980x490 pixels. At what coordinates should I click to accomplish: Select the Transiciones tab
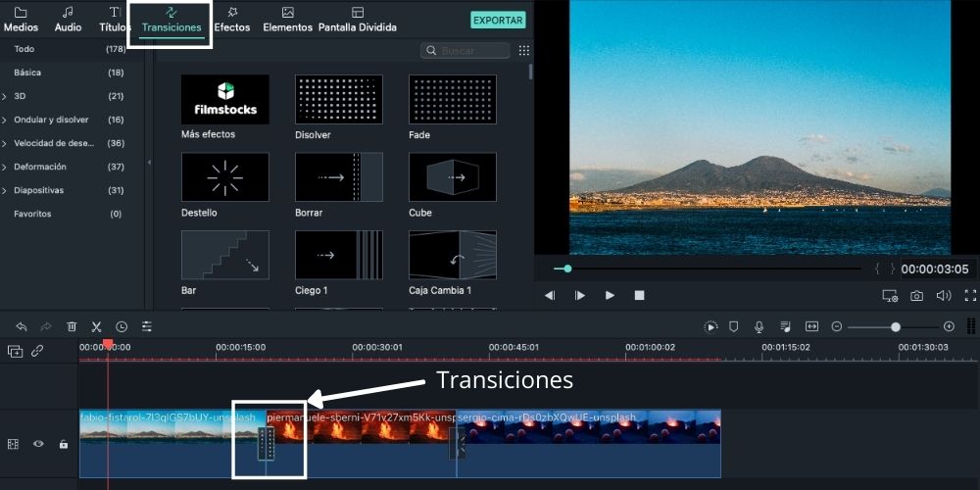pyautogui.click(x=171, y=21)
